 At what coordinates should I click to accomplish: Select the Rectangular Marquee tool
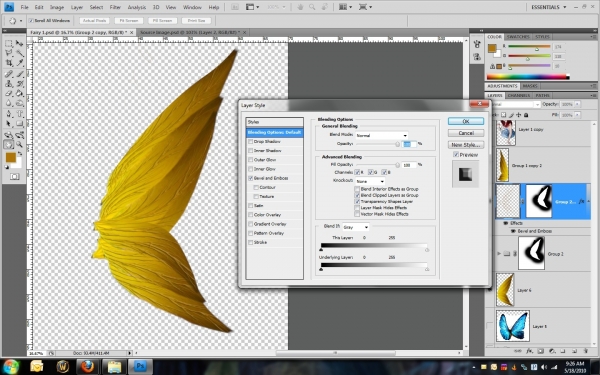[8, 44]
